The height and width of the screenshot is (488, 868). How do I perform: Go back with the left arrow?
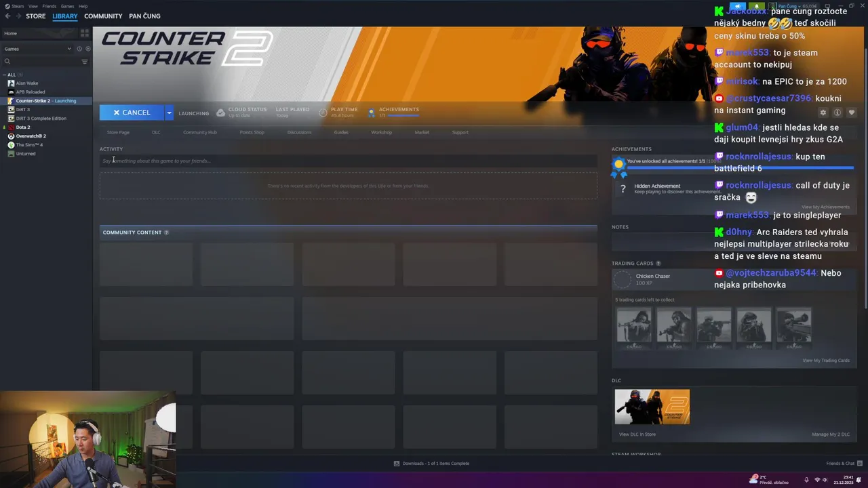[x=7, y=16]
